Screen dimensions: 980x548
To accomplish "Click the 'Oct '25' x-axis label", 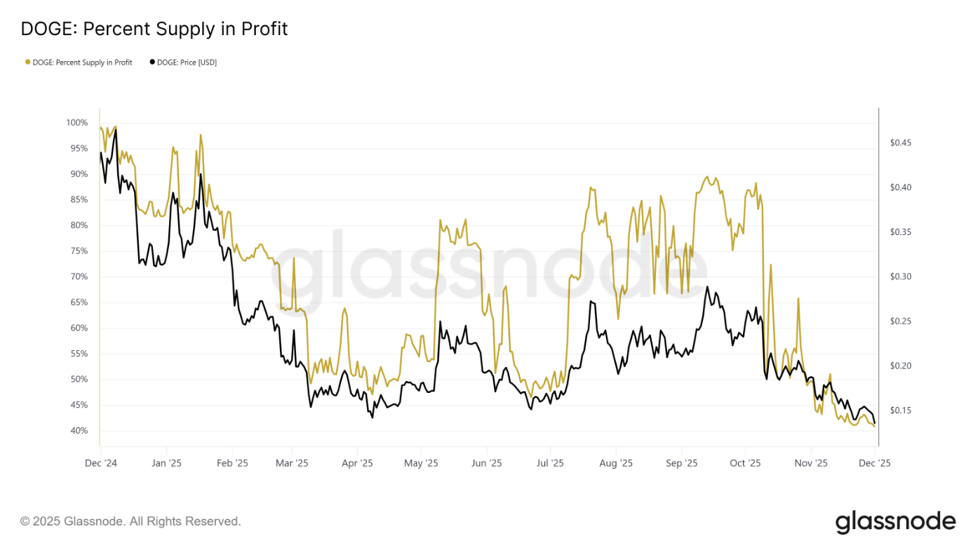I will click(745, 463).
